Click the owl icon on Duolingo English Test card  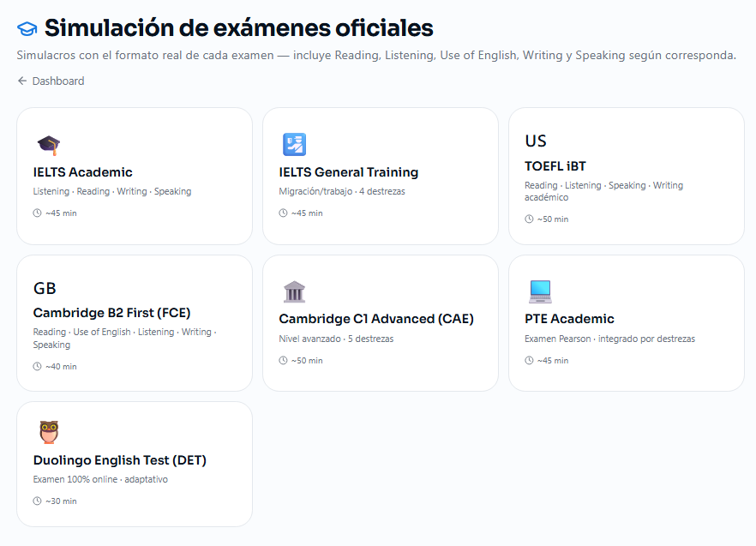point(49,432)
